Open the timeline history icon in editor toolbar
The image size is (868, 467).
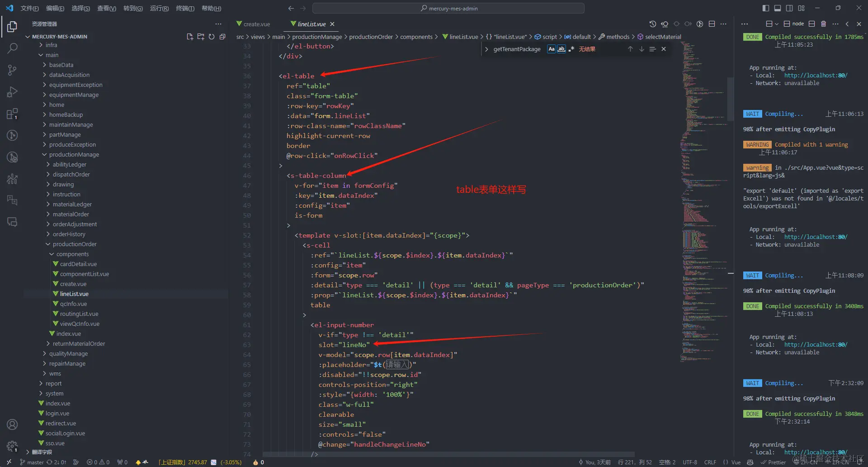pos(652,24)
